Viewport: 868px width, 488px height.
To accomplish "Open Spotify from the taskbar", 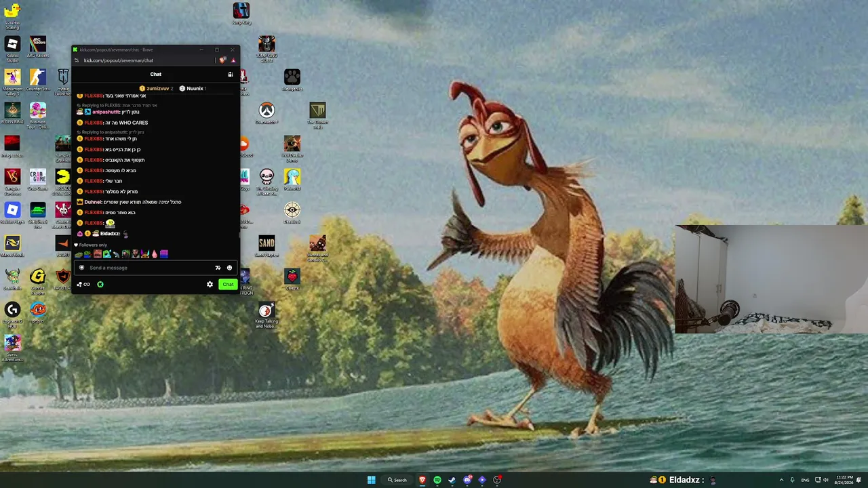I will click(437, 480).
